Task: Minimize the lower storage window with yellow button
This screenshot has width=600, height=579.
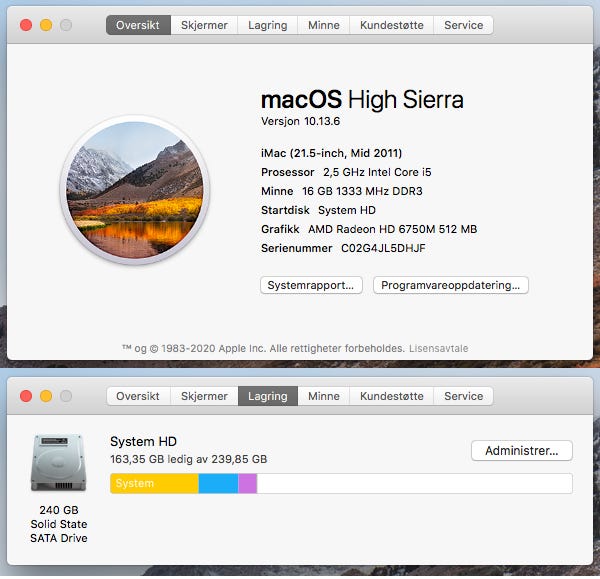Action: click(46, 396)
